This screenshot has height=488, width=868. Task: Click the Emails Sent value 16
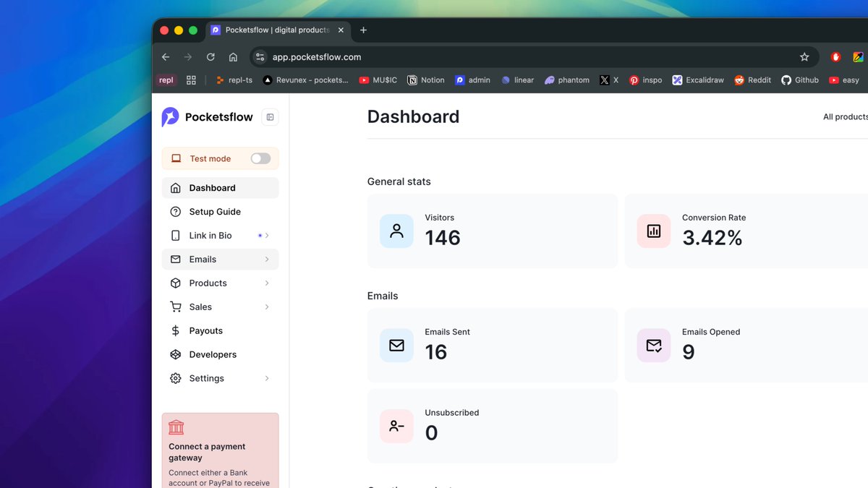click(x=436, y=352)
